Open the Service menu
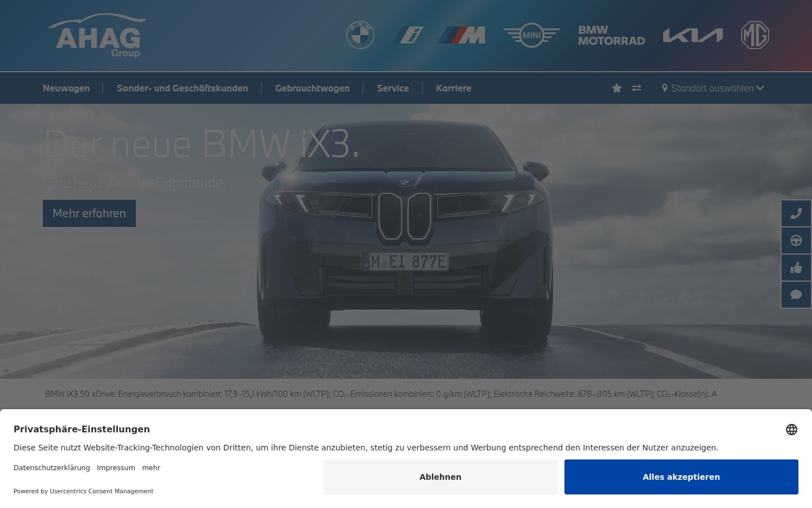The height and width of the screenshot is (508, 812). coord(393,88)
